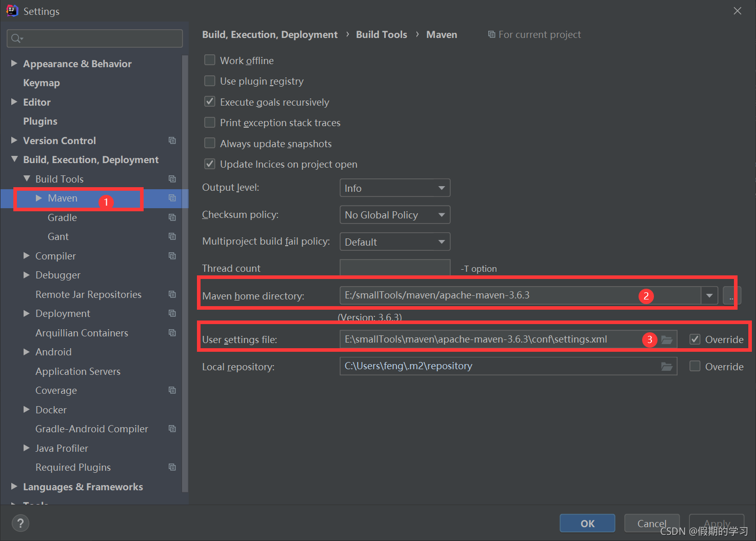Viewport: 756px width, 541px height.
Task: Click the project icon beside Required Plugins
Action: (x=172, y=467)
